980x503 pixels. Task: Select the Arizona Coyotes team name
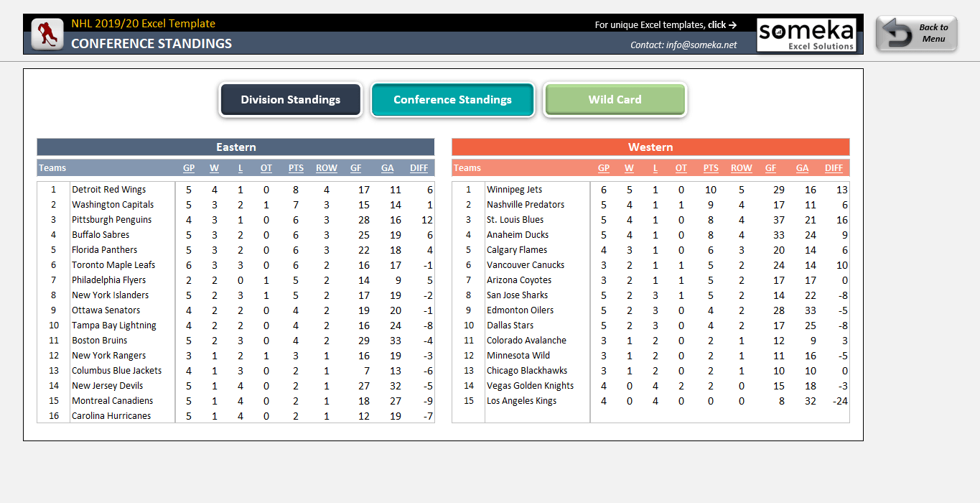click(x=519, y=280)
